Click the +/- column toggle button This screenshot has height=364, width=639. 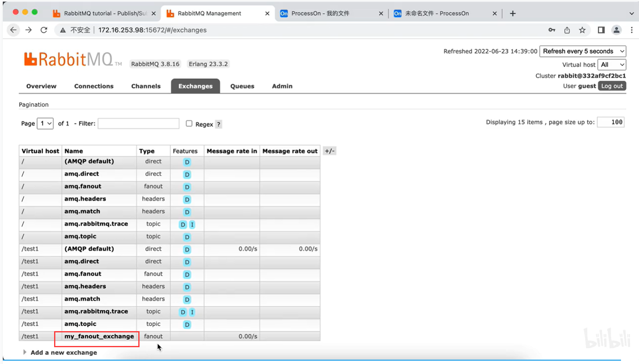(x=330, y=151)
